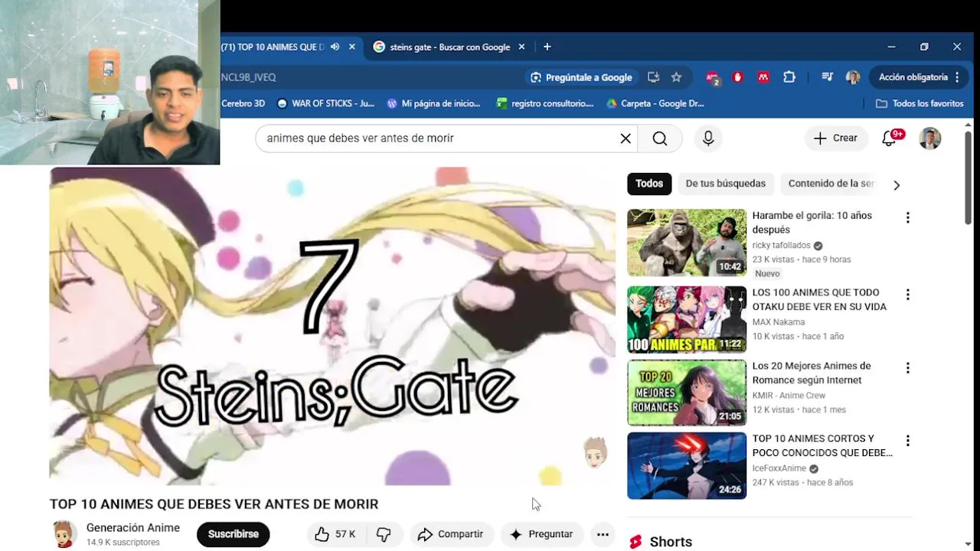Open the media control playlist icon
This screenshot has width=980, height=551.
tap(827, 77)
